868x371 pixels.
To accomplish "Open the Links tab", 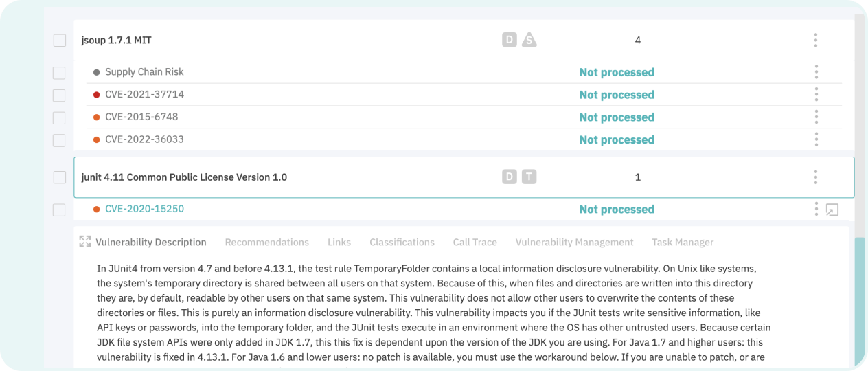I will 339,242.
